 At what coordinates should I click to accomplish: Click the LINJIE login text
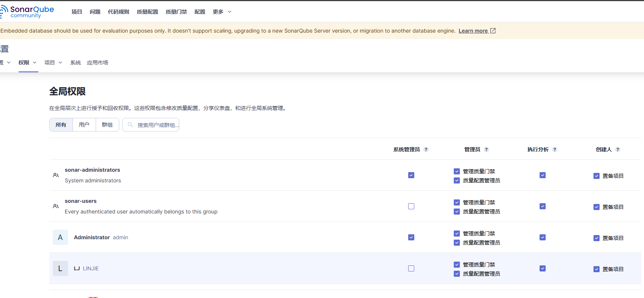(x=91, y=268)
